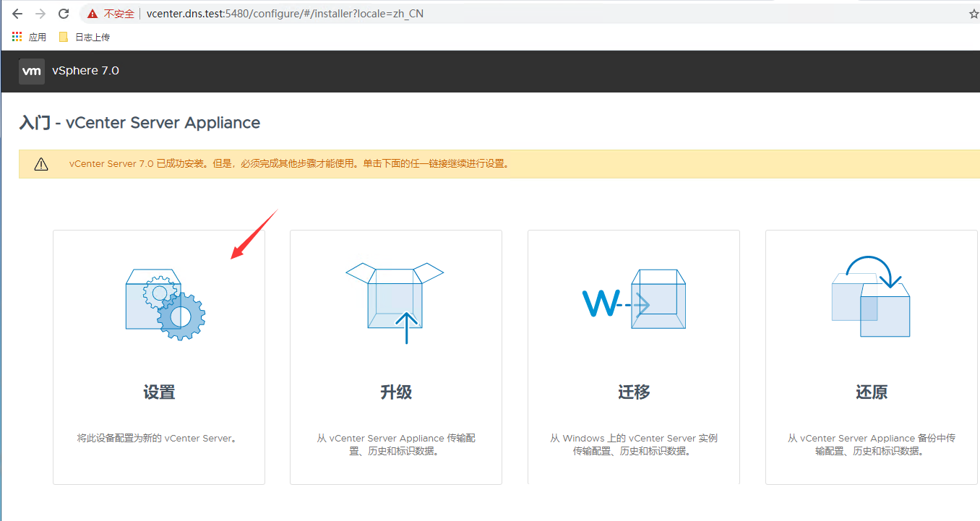Click the vCenter Server 7.0 installation warning message
This screenshot has height=521, width=980.
[x=289, y=164]
